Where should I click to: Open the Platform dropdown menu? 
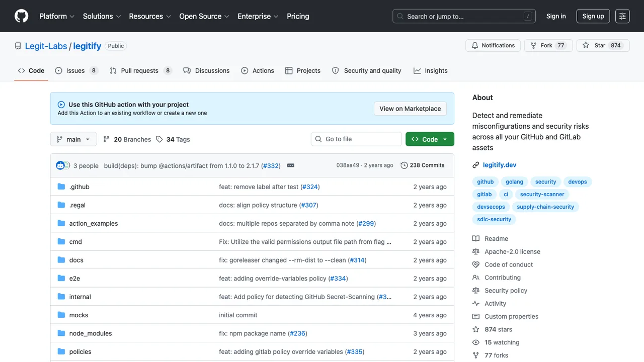tap(57, 16)
